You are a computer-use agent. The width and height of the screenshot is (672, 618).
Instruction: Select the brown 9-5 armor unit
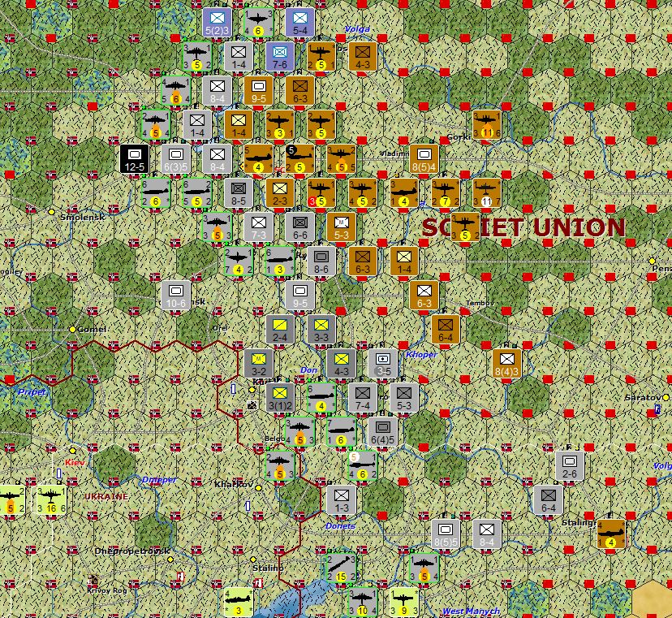tap(258, 90)
